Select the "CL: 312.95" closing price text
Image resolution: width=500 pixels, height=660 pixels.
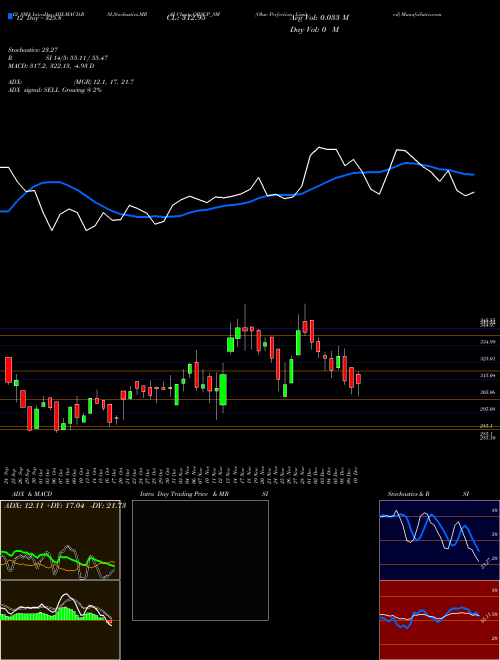tap(186, 19)
